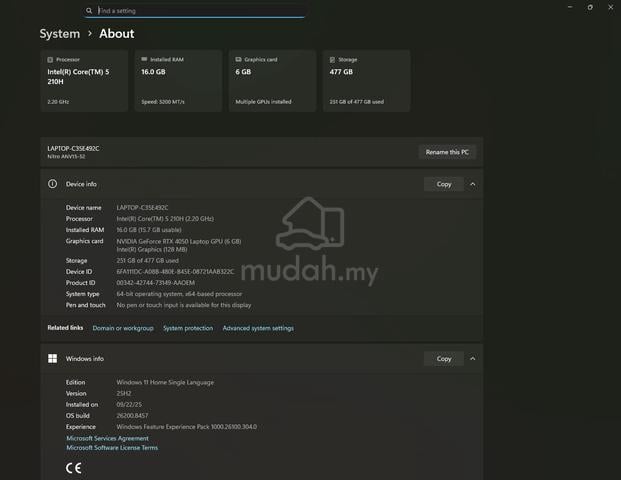Click 'Multiple GPUs installed' text

click(x=263, y=102)
